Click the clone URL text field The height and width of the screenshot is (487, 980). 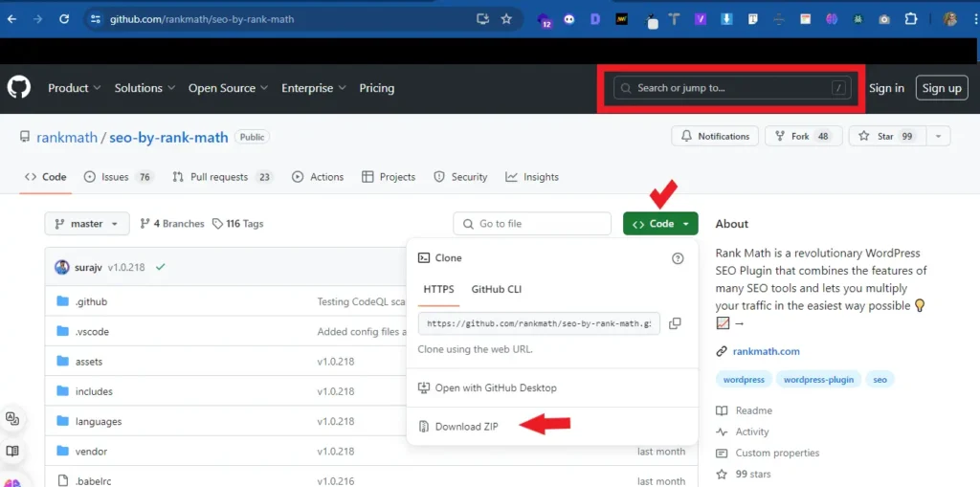[x=539, y=323]
